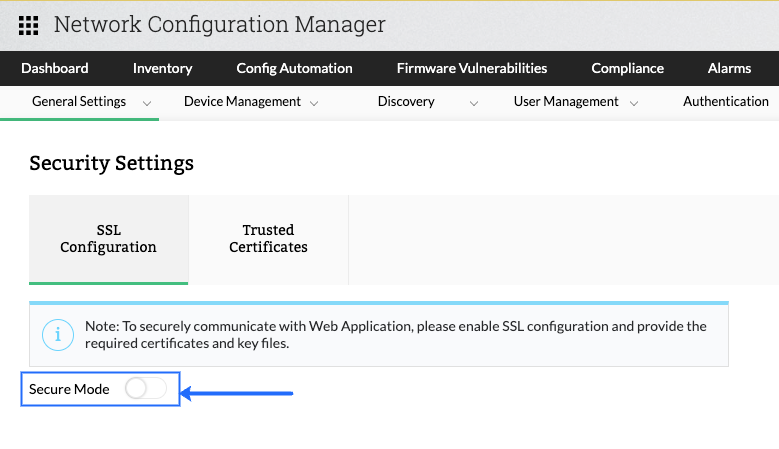The height and width of the screenshot is (449, 779).
Task: Expand the General Settings chevron
Action: [147, 102]
